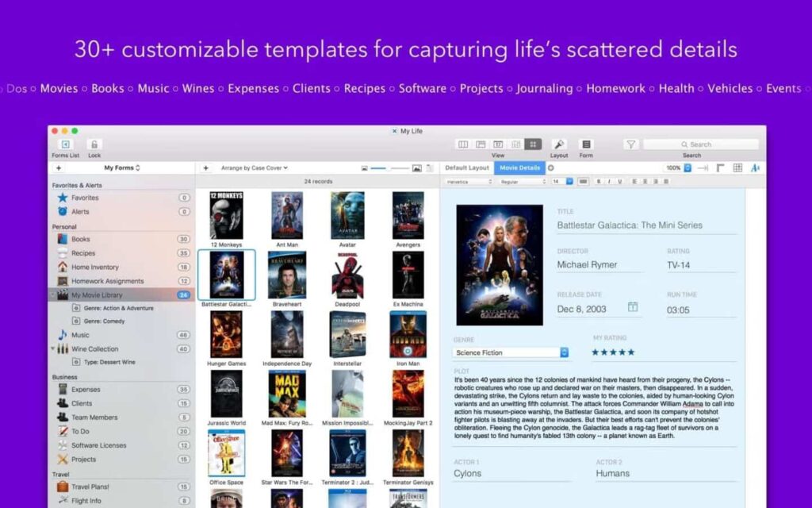Open the search filter funnel icon

pyautogui.click(x=630, y=144)
